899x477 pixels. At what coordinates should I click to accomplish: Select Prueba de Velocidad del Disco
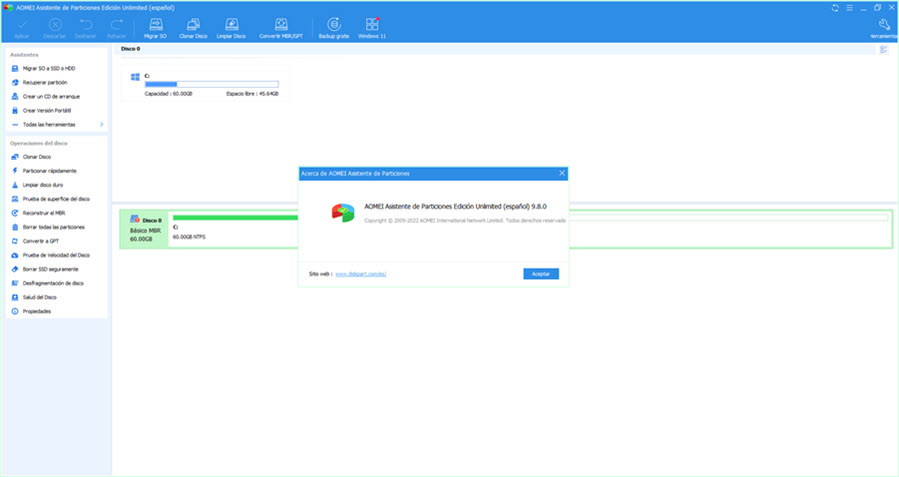pyautogui.click(x=56, y=255)
